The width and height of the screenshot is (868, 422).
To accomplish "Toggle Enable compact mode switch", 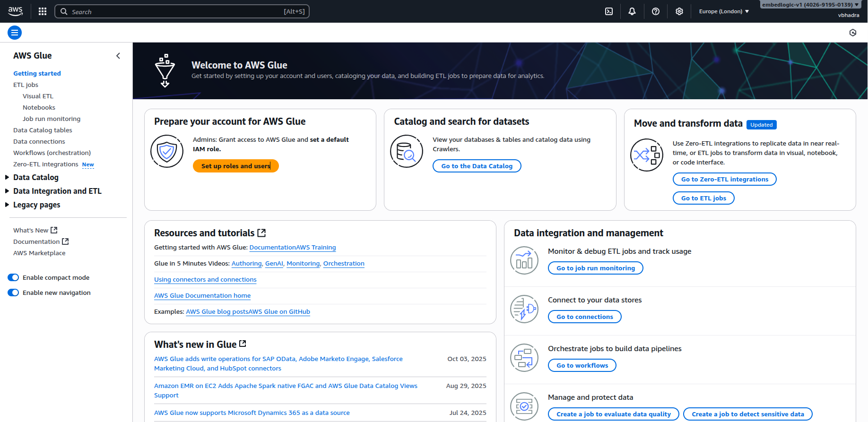I will [x=13, y=277].
